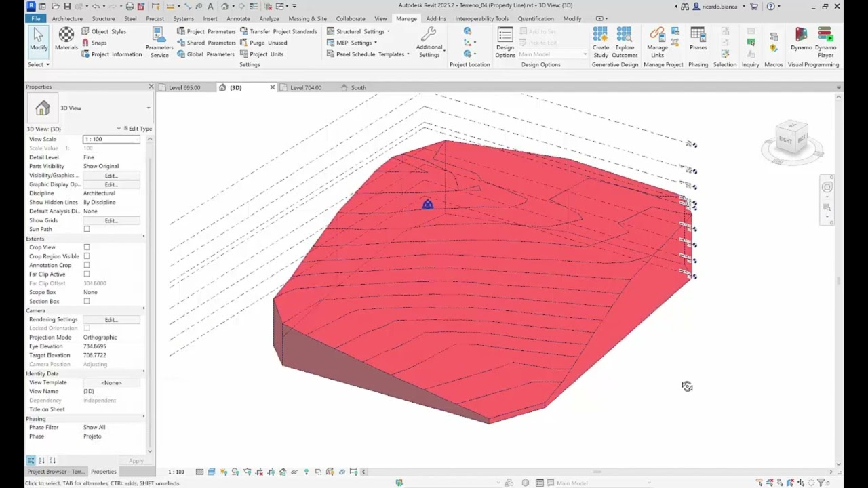Image resolution: width=868 pixels, height=488 pixels.
Task: Open Project Parameters
Action: 206,31
